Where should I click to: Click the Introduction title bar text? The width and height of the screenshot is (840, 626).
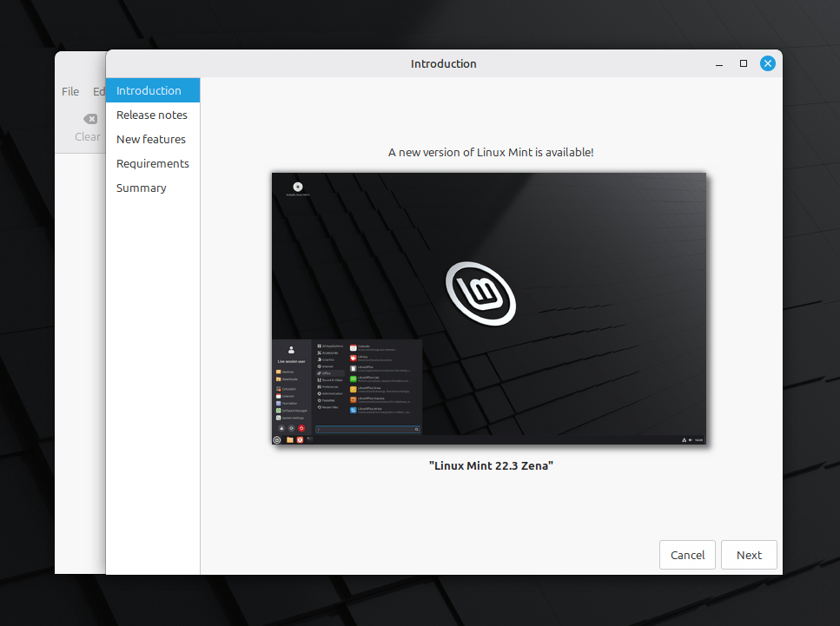(x=443, y=63)
